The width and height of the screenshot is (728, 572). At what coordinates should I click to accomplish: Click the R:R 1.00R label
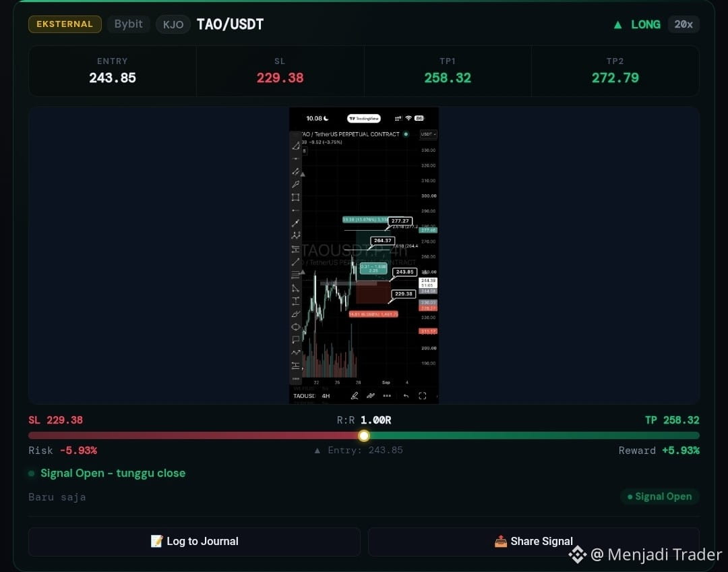pyautogui.click(x=364, y=420)
